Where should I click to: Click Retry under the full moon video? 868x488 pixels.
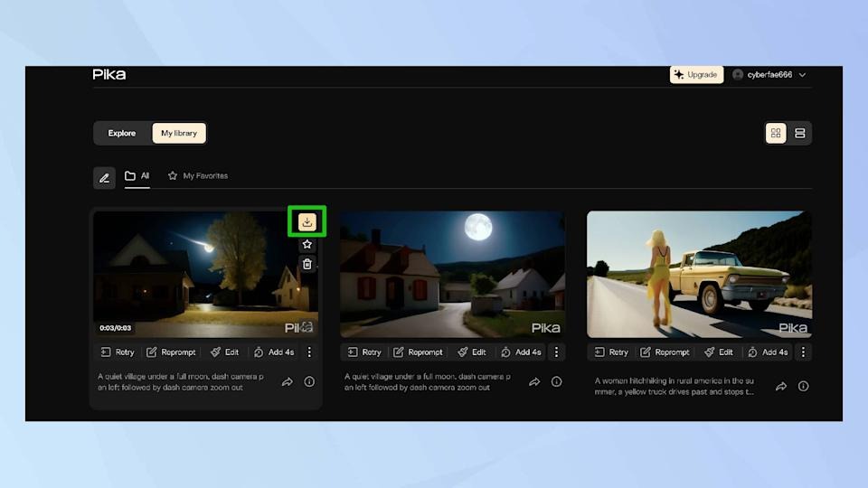click(364, 352)
